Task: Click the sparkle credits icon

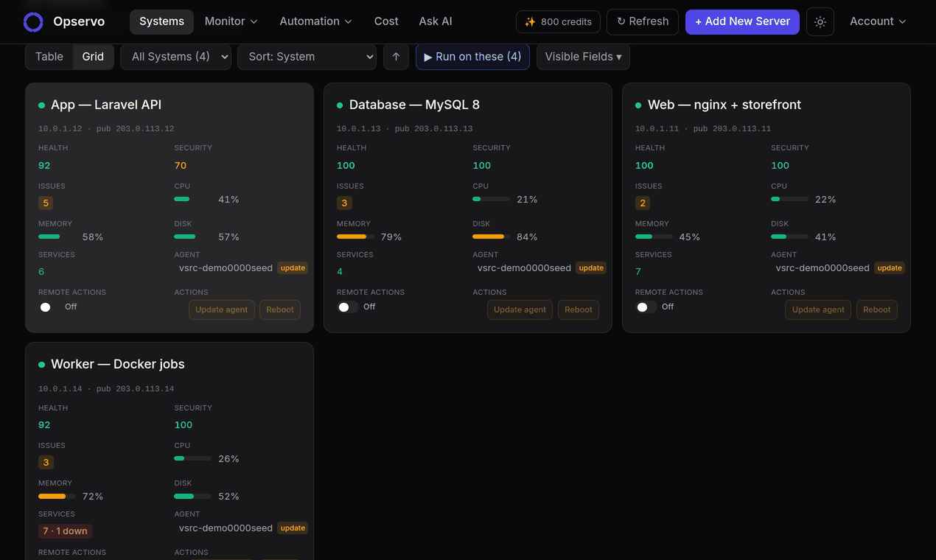Action: [x=530, y=22]
